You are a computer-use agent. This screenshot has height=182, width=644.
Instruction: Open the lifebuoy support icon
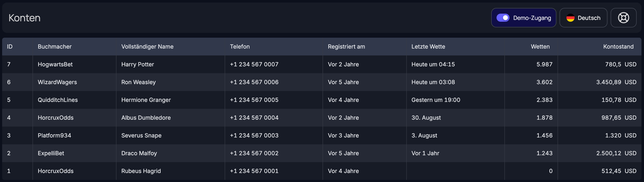pyautogui.click(x=623, y=18)
